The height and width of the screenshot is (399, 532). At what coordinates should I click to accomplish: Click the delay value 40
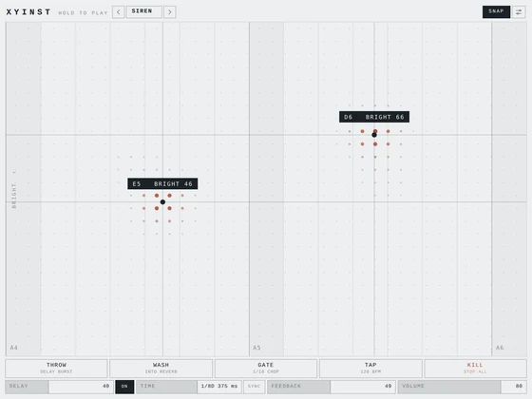point(105,386)
